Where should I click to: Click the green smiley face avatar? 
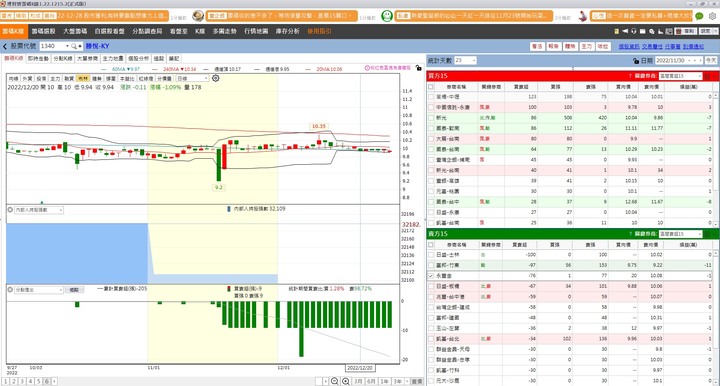tap(387, 16)
